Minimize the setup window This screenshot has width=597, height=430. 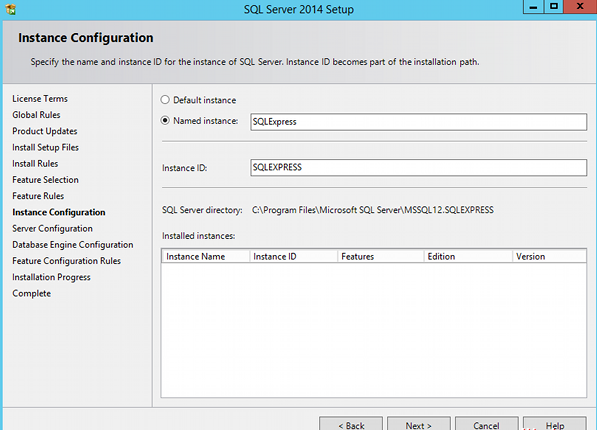coord(533,7)
